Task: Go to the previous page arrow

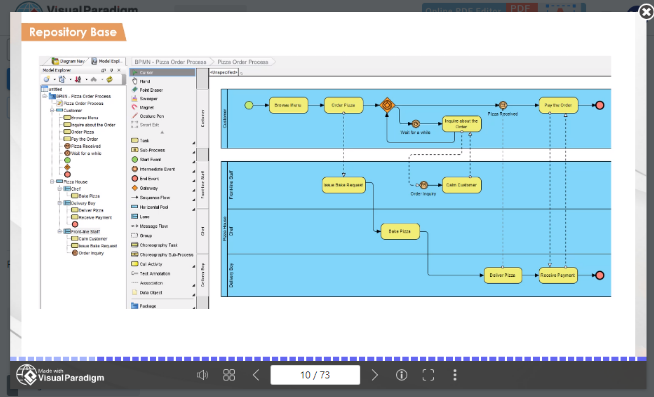Action: click(x=256, y=375)
